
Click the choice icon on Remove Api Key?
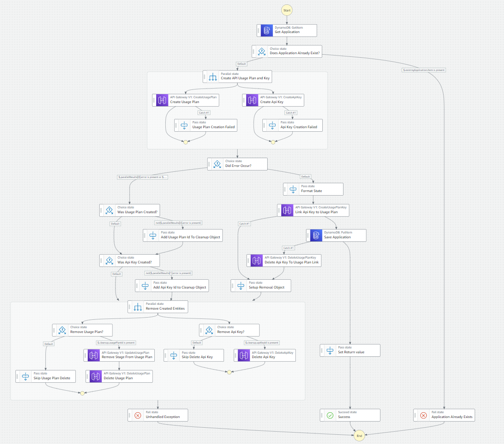(x=209, y=330)
